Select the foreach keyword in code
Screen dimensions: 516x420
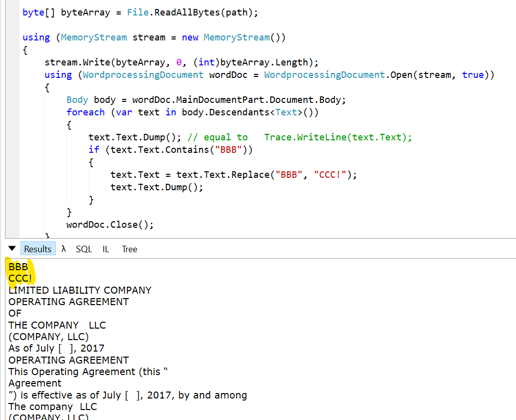point(85,112)
